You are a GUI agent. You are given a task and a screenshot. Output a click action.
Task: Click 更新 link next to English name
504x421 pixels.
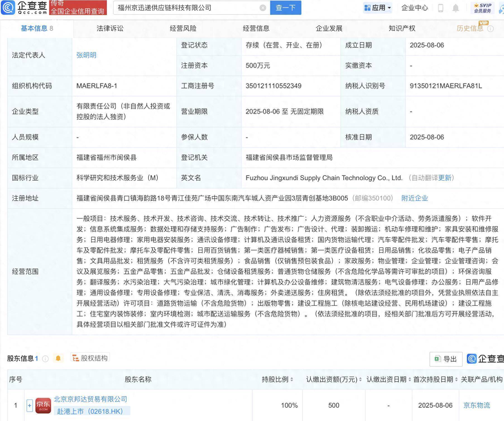pyautogui.click(x=445, y=178)
